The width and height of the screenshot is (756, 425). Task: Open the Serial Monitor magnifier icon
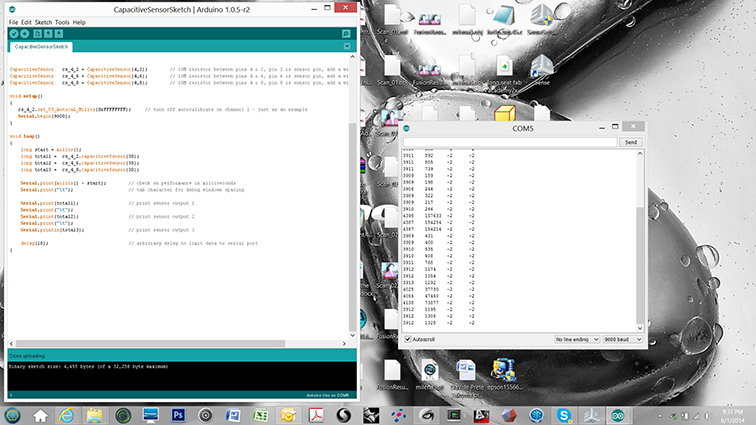(x=346, y=33)
